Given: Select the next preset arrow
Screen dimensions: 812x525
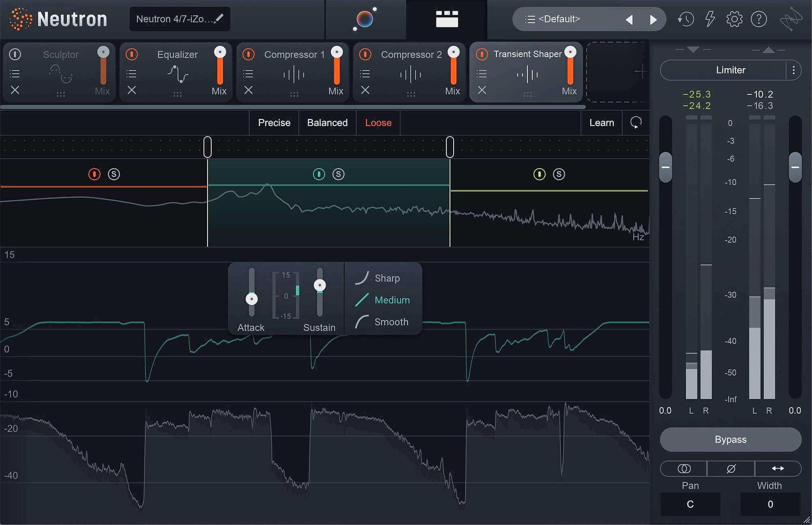Looking at the screenshot, I should tap(653, 19).
